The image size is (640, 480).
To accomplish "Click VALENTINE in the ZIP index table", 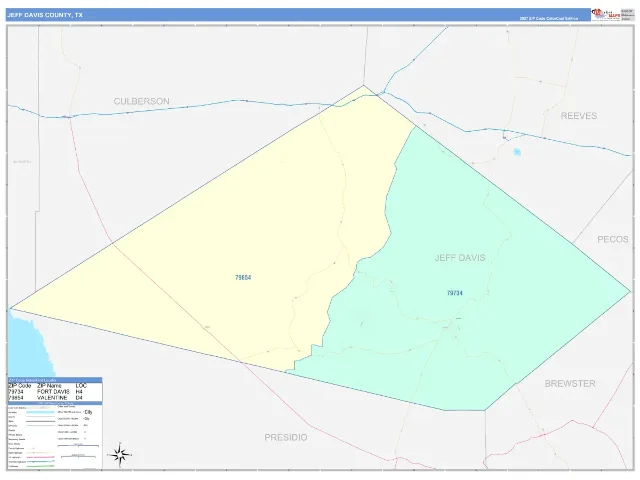I will tap(52, 398).
